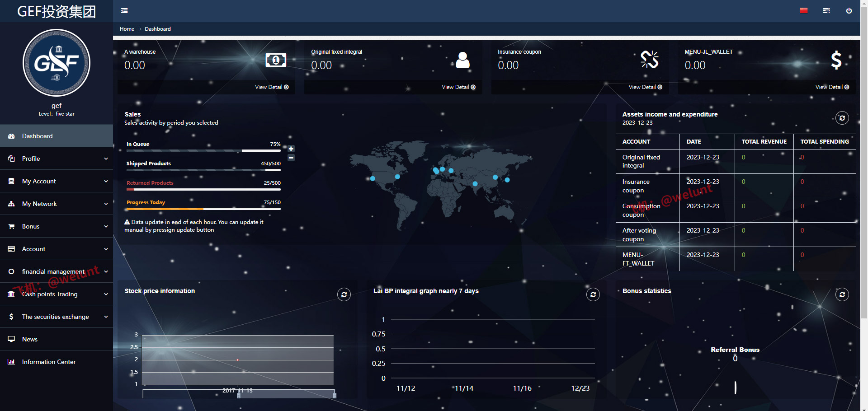Screen dimensions: 868x411
Task: Click the stock chart range slider handle
Action: [239, 396]
